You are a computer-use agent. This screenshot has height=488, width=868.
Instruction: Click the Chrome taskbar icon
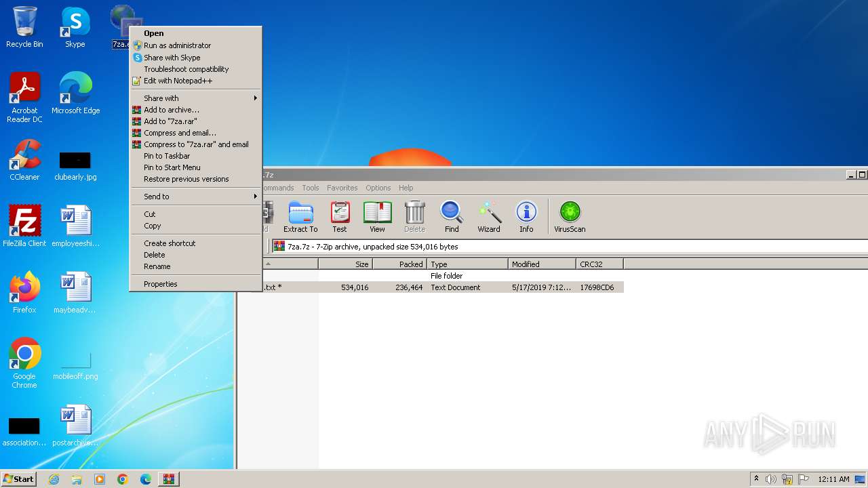tap(123, 479)
